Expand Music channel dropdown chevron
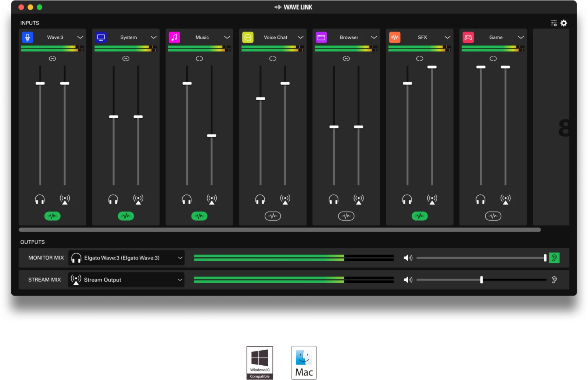 pyautogui.click(x=227, y=37)
